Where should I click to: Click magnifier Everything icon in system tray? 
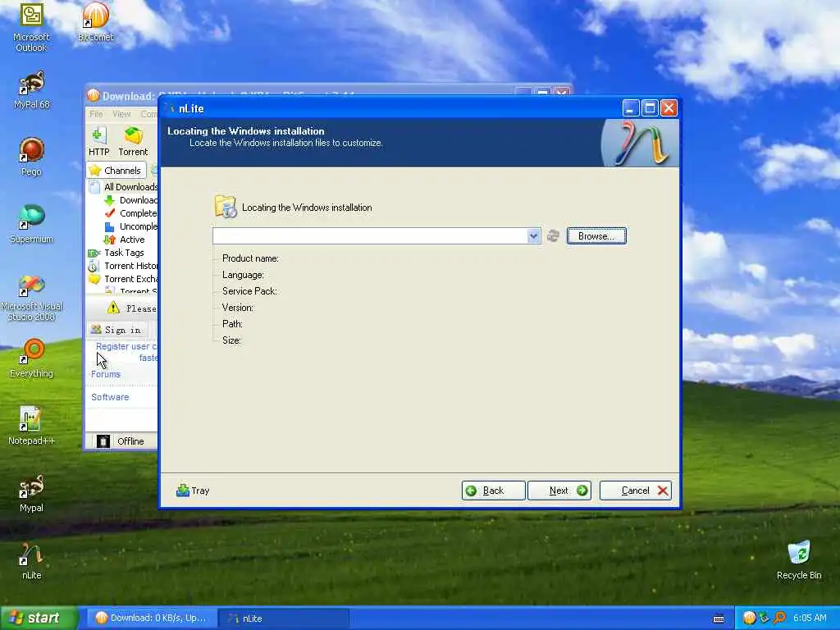[779, 618]
